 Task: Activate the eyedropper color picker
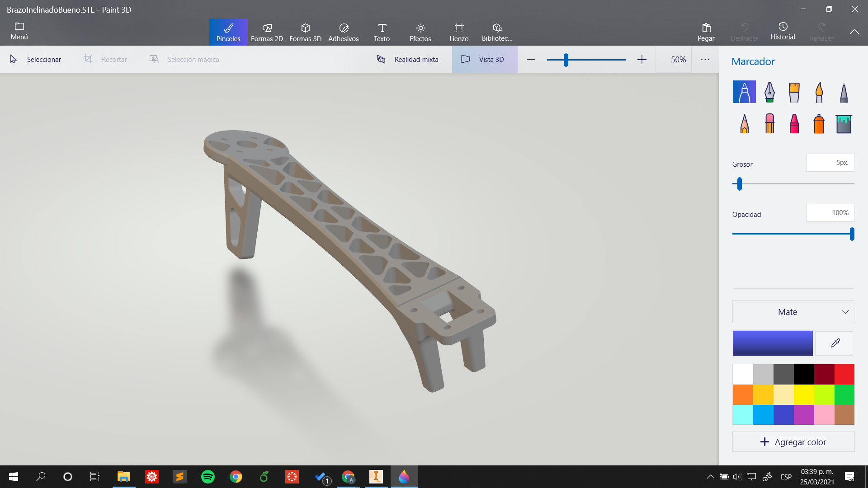[835, 343]
